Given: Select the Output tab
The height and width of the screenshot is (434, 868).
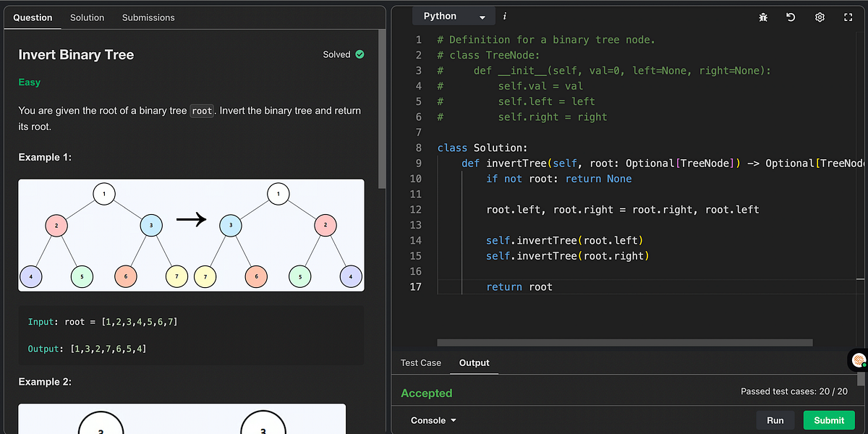Looking at the screenshot, I should [474, 363].
